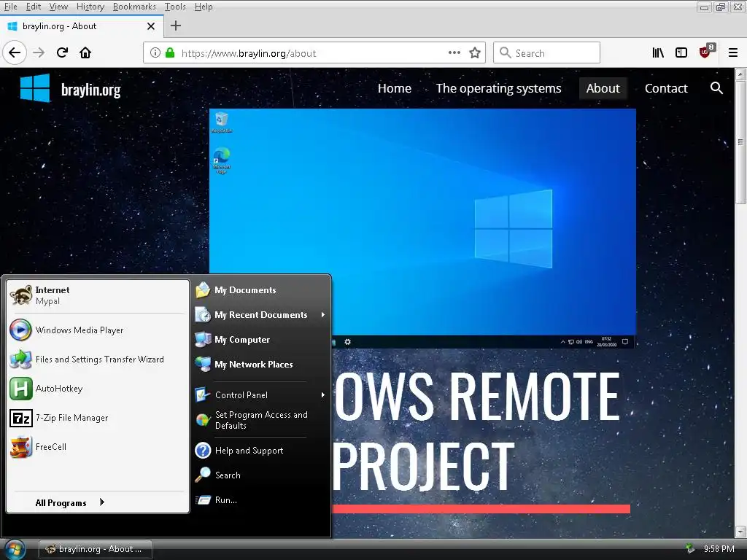This screenshot has width=747, height=560.
Task: Open the browser hamburger menu
Action: tap(732, 52)
